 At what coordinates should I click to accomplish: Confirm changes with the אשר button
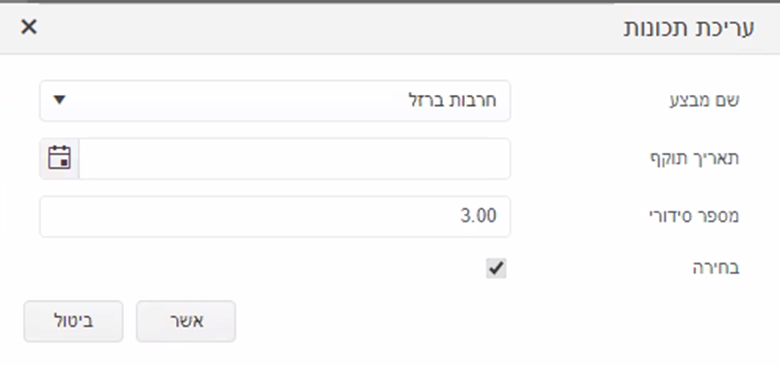(186, 321)
